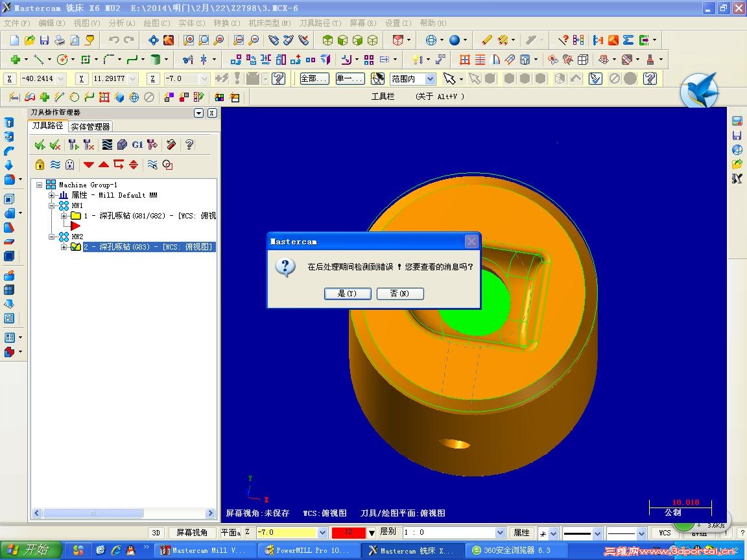Click the 属性 attributes button in status bar
Image resolution: width=747 pixels, height=560 pixels.
point(521,532)
